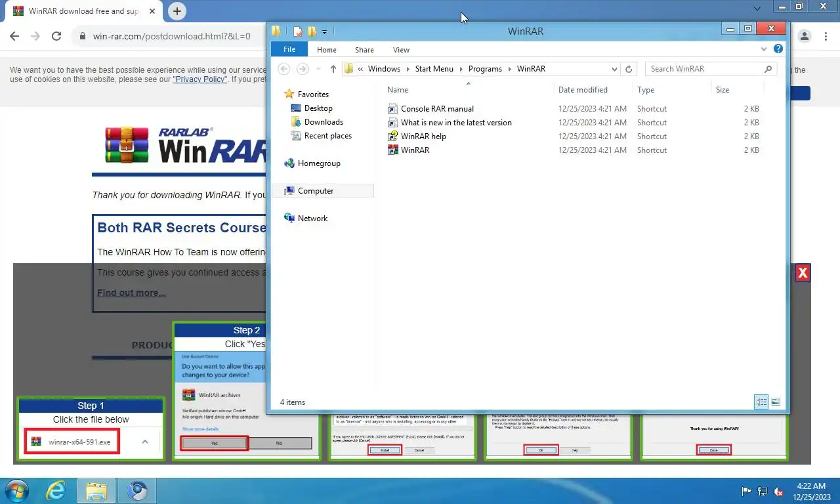Go back in the Chrome browser
Screen dimensions: 840x504
click(x=14, y=36)
